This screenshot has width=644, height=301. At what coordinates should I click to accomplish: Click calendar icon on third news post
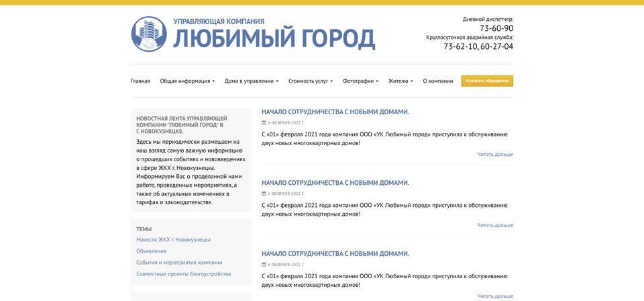pyautogui.click(x=264, y=265)
